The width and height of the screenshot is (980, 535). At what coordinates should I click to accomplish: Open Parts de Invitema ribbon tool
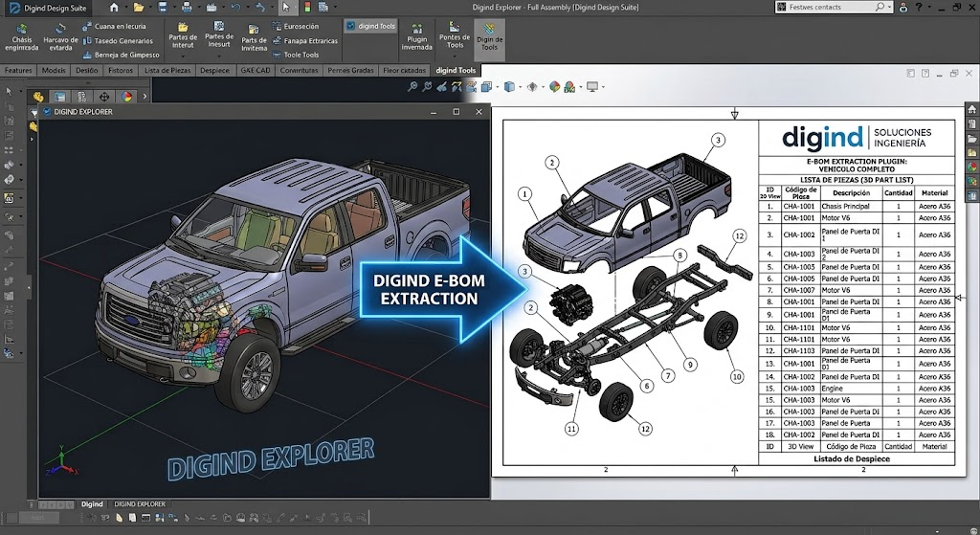tap(254, 38)
